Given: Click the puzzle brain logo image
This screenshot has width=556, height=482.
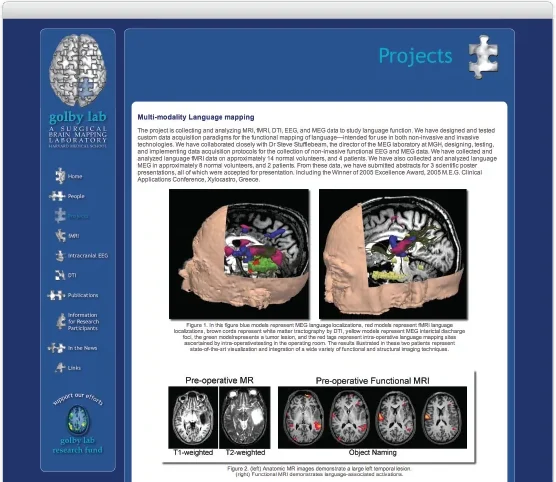Looking at the screenshot, I should point(78,70).
